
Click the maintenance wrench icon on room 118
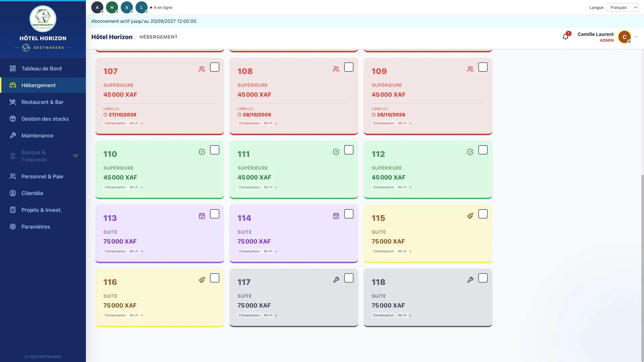pyautogui.click(x=470, y=280)
